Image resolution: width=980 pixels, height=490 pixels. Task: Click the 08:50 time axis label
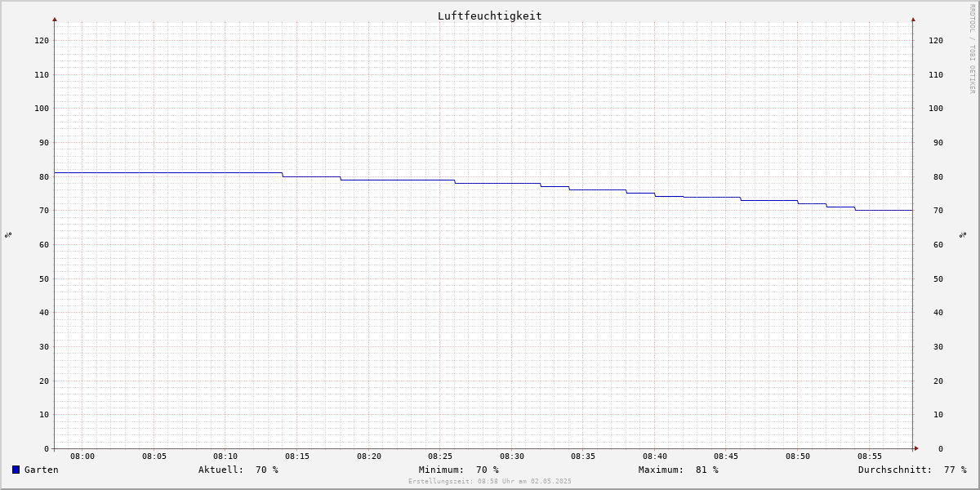[798, 457]
